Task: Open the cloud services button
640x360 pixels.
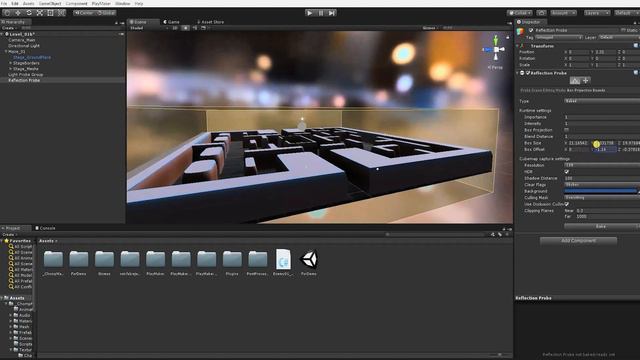Action: 541,13
